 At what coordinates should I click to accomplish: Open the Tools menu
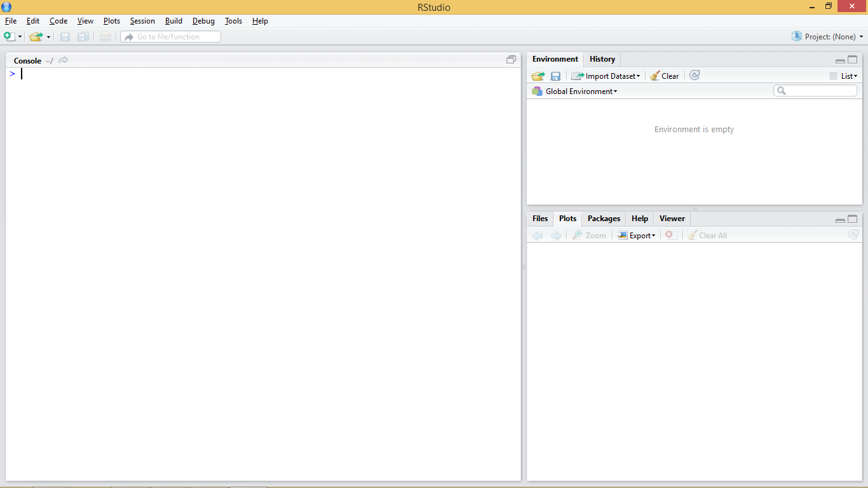point(233,21)
